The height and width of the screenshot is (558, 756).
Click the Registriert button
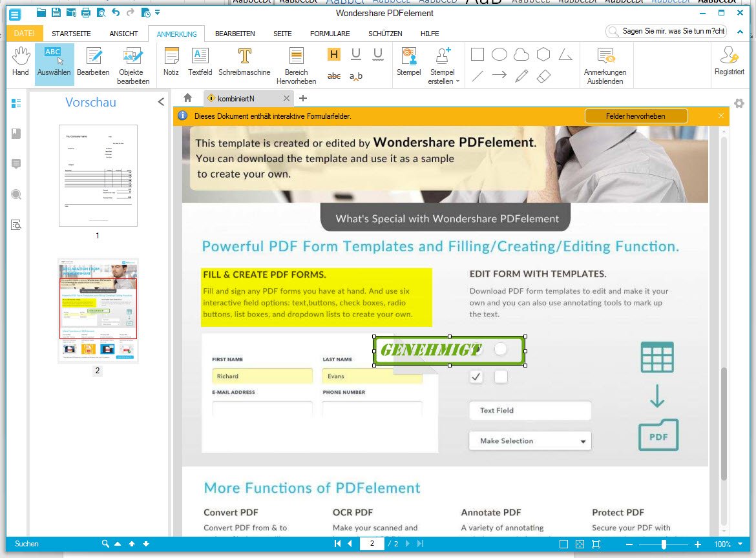[730, 62]
